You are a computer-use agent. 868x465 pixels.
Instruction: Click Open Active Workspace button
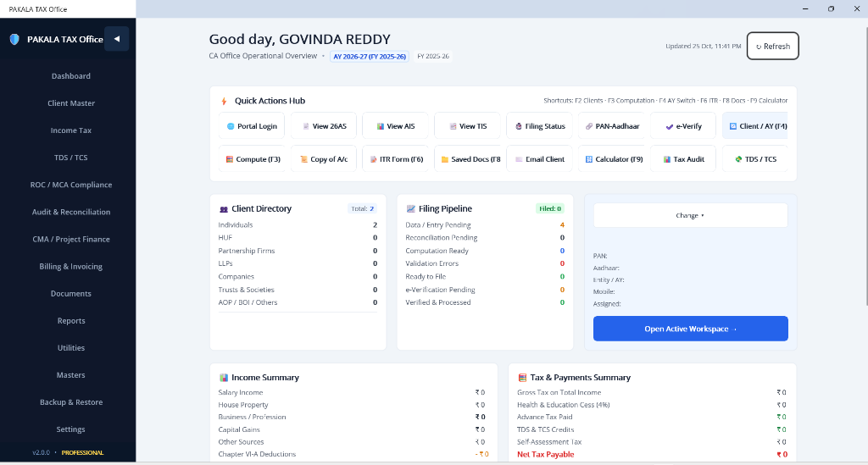pyautogui.click(x=690, y=329)
